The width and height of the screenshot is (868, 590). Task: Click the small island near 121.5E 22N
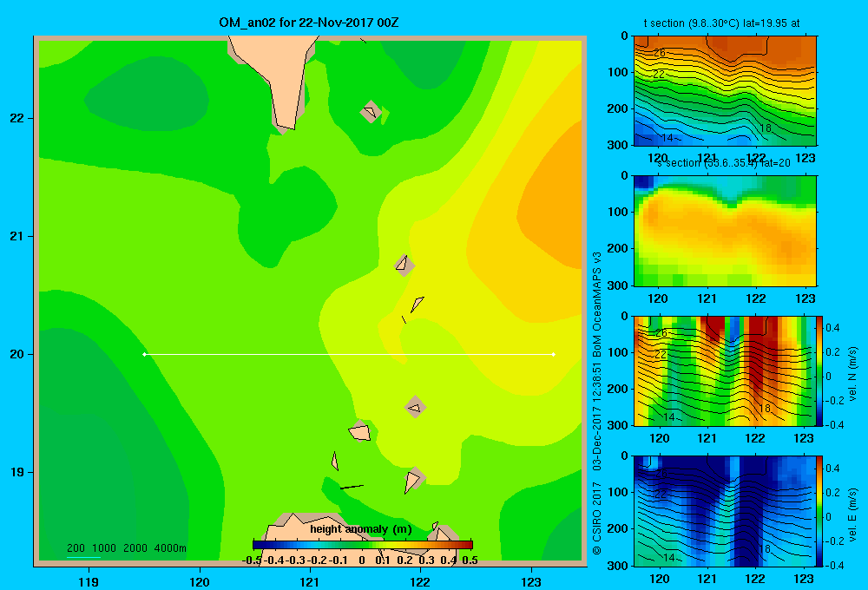[x=371, y=112]
